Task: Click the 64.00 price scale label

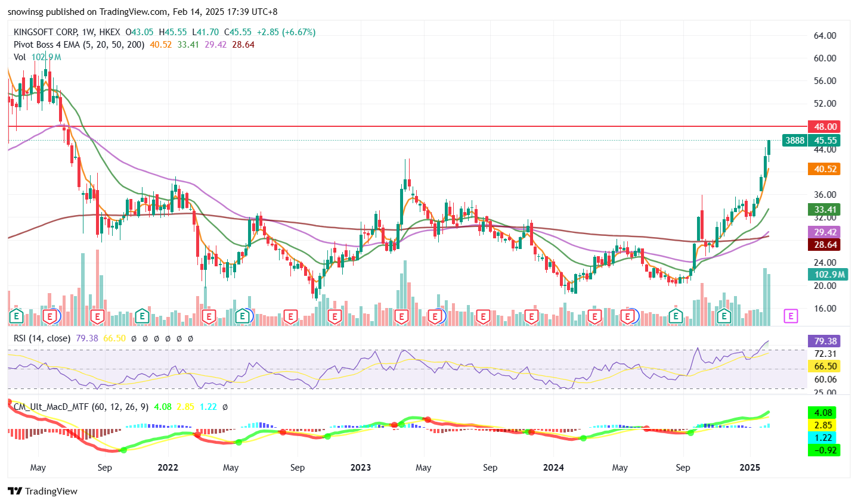Action: (825, 36)
